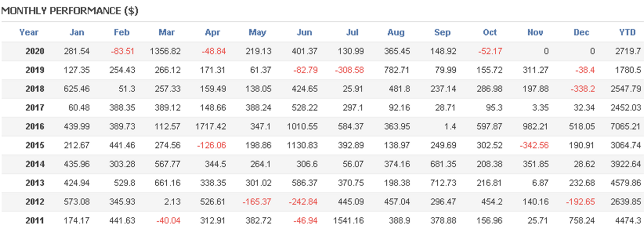Screen dimensions: 644x233
Task: Select the Mar column header
Action: [x=166, y=32]
